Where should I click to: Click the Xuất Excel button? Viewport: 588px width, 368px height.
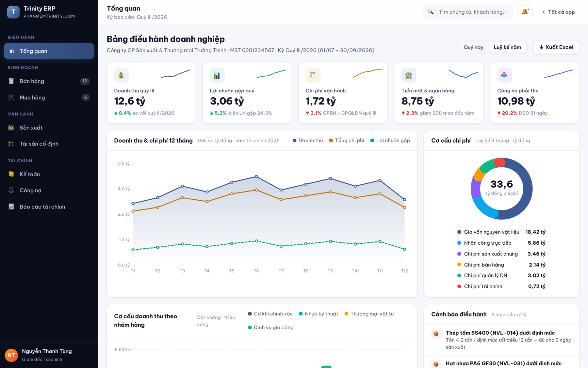click(556, 47)
